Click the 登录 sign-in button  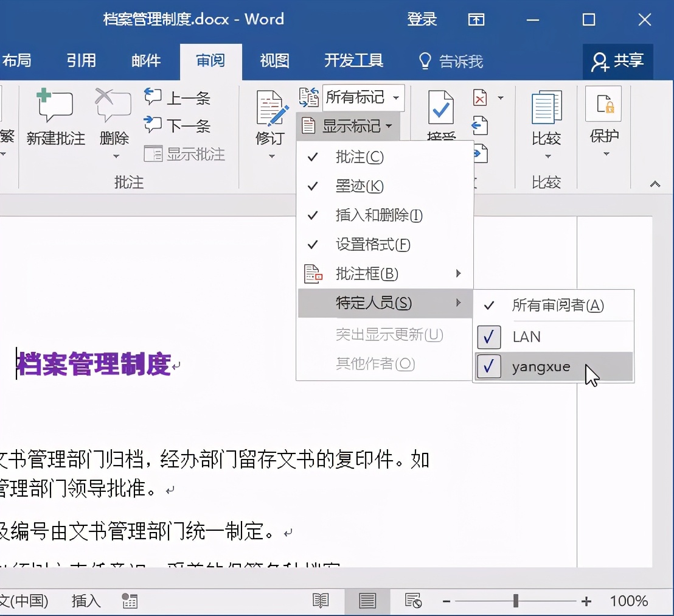[x=422, y=19]
